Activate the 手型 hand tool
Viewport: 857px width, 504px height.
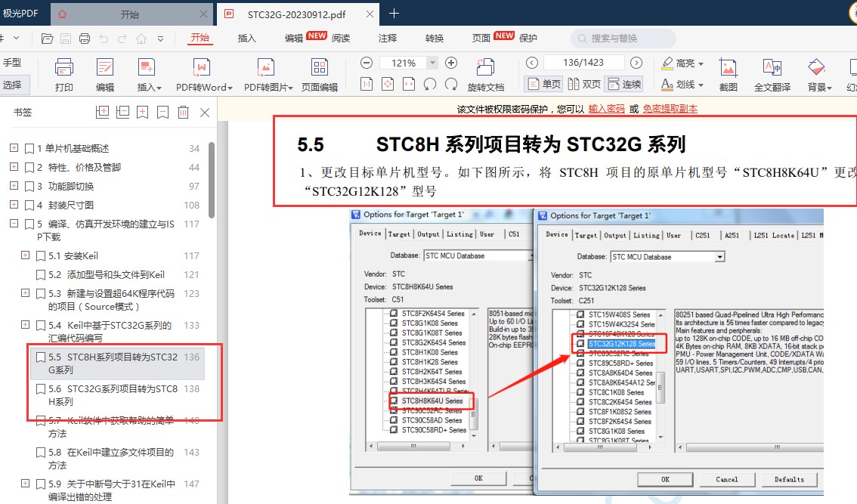(13, 63)
